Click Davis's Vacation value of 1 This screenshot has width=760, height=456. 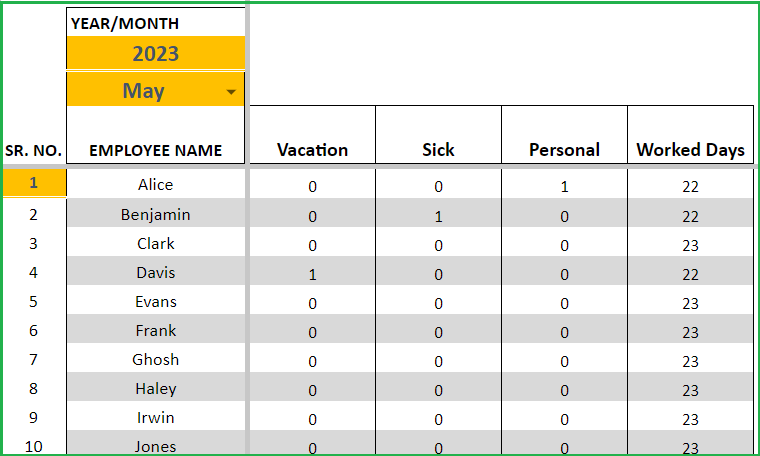pyautogui.click(x=312, y=274)
